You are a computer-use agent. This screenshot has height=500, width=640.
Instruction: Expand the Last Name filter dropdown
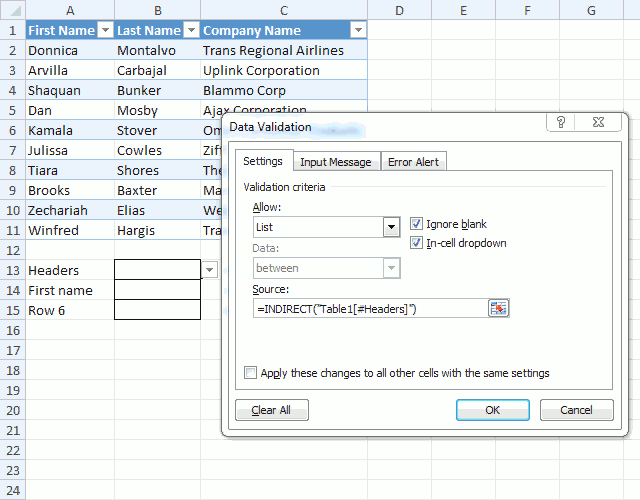coord(190,31)
